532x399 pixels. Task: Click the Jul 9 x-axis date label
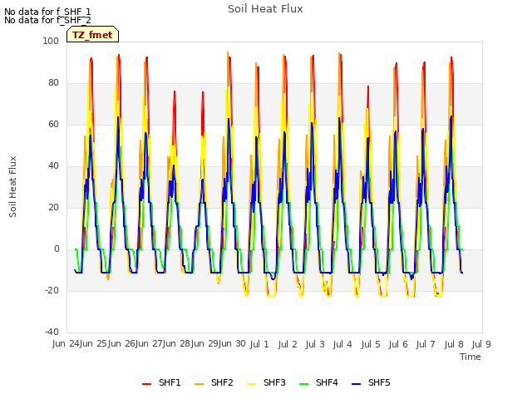(x=481, y=345)
